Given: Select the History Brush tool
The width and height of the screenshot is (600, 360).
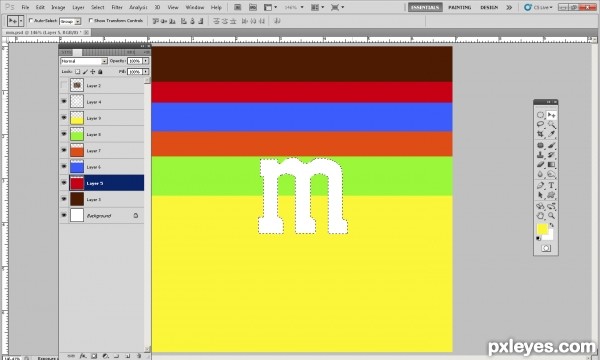Looking at the screenshot, I should 551,155.
